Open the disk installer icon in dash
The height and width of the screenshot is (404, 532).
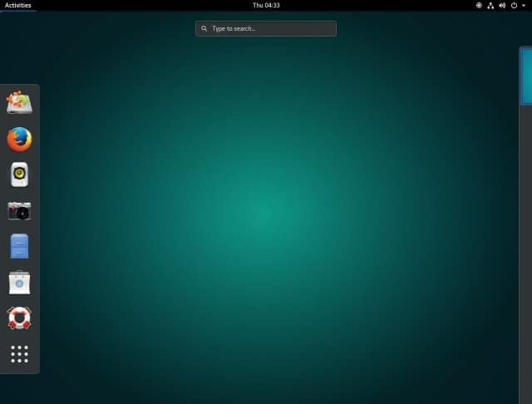pos(19,102)
